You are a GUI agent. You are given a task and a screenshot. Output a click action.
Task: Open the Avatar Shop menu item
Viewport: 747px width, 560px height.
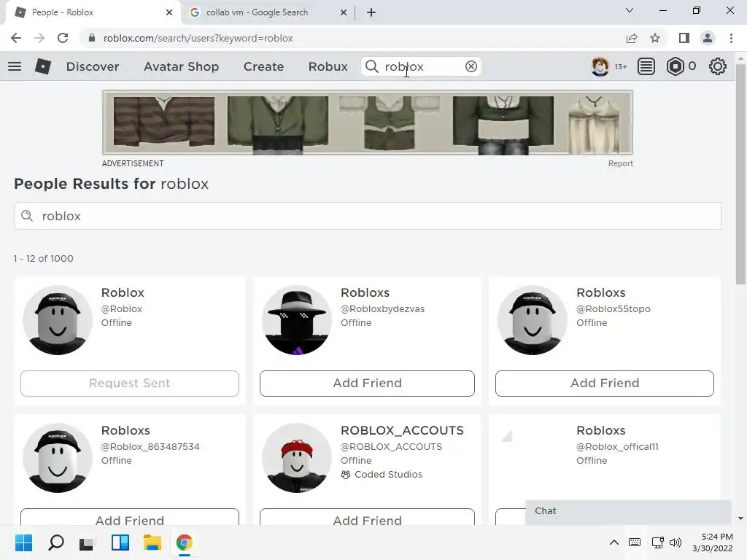click(x=181, y=66)
